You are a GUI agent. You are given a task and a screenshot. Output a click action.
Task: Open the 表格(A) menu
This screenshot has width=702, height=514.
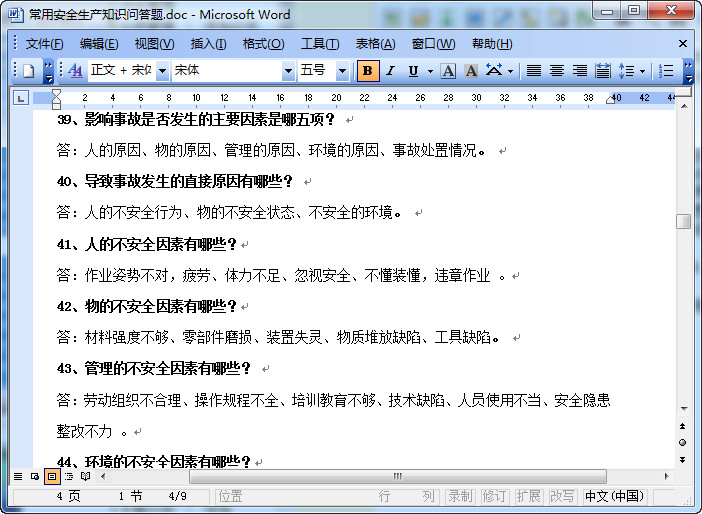click(x=375, y=44)
